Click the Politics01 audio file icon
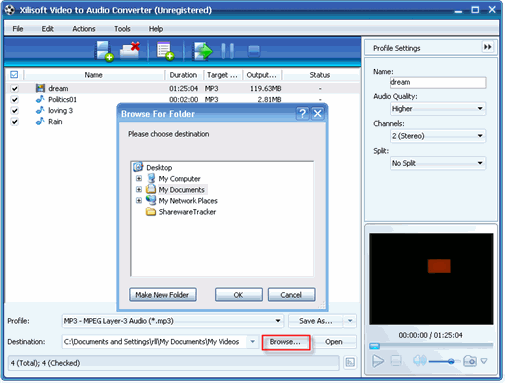The image size is (505, 383). [x=40, y=99]
